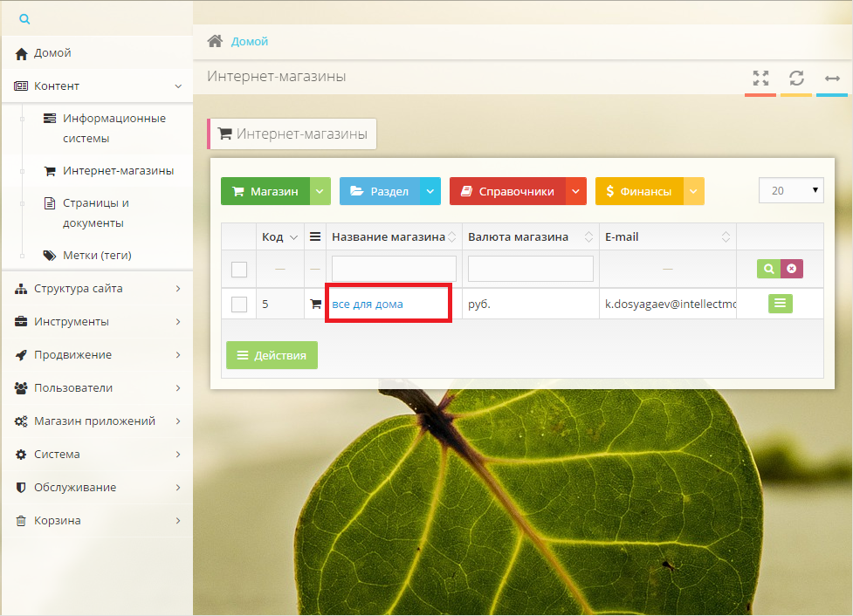Check the select-all checkbox in filter row
853x616 pixels.
point(239,270)
